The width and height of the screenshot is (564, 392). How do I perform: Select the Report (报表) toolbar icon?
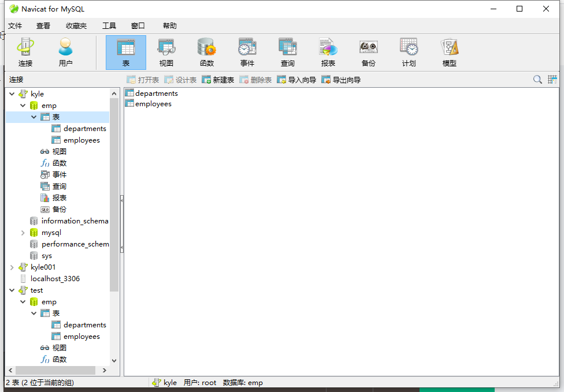[328, 53]
